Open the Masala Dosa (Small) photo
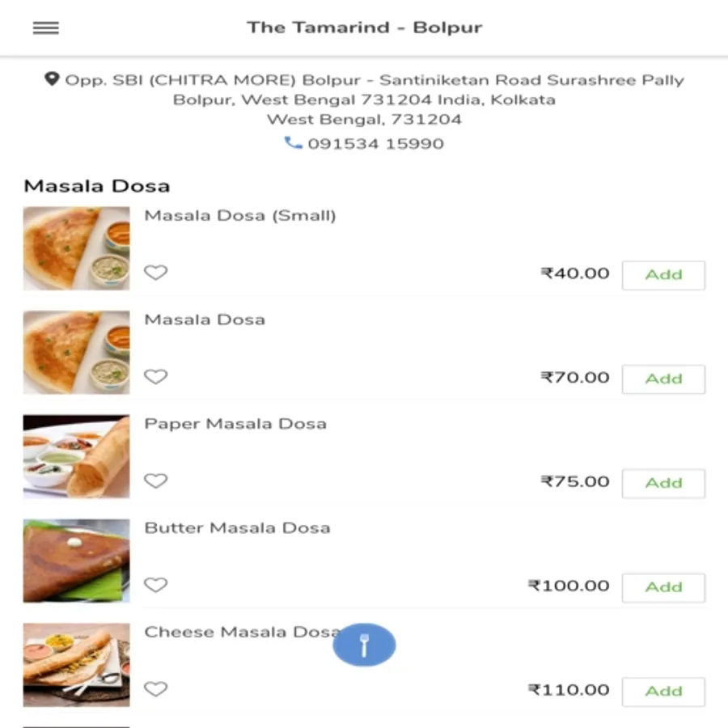 click(x=77, y=248)
